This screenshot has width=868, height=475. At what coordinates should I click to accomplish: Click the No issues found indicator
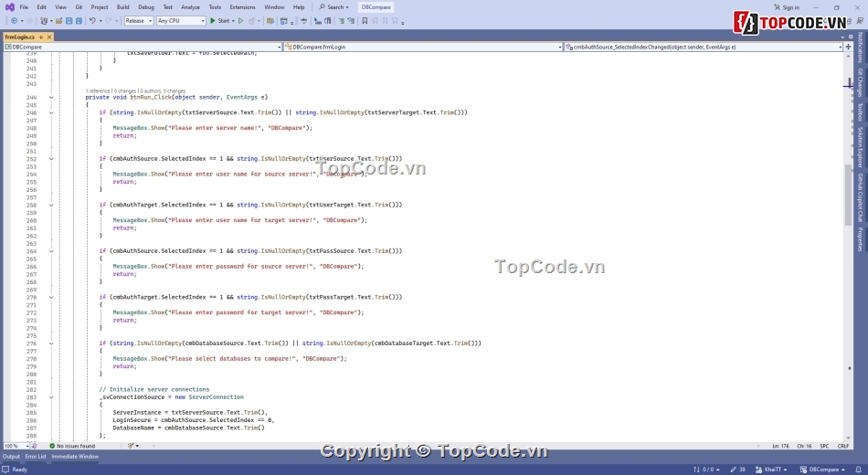(x=72, y=446)
